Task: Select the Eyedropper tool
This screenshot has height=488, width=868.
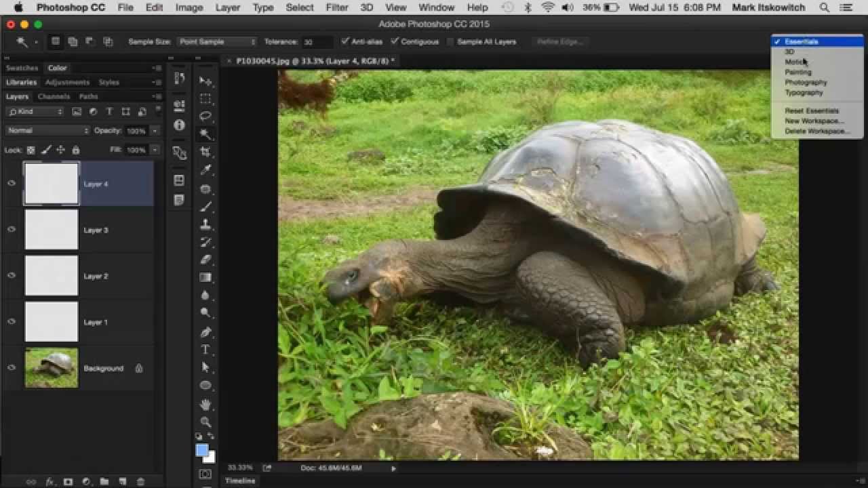Action: 205,170
